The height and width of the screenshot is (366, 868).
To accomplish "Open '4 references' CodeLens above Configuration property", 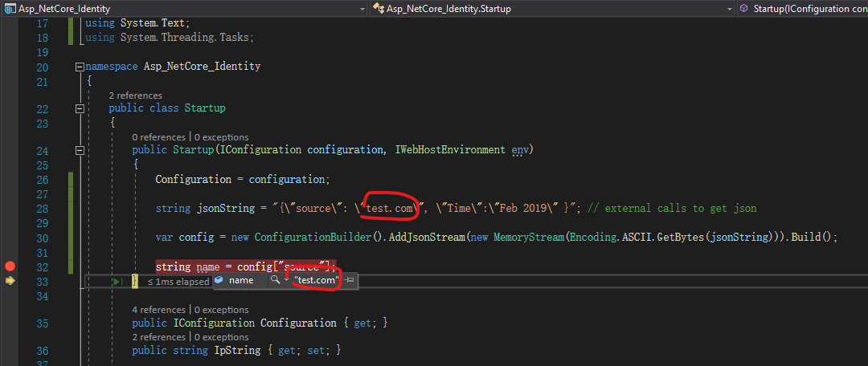I will 159,310.
